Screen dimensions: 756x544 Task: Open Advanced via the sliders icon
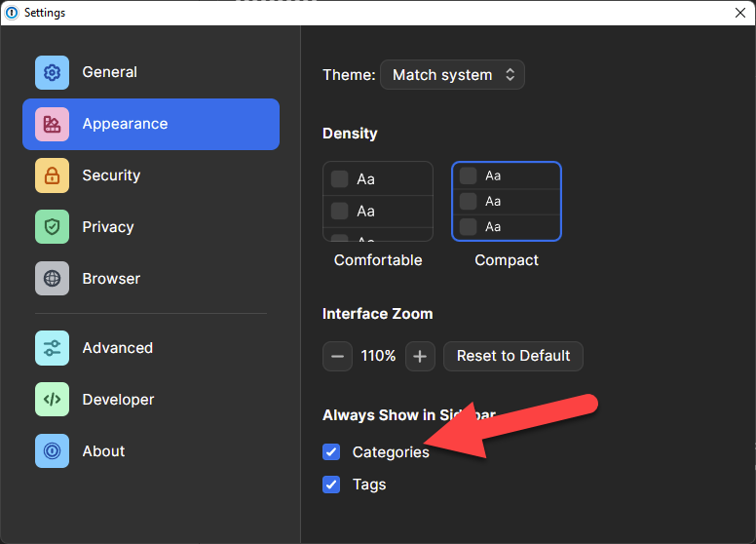coord(52,348)
